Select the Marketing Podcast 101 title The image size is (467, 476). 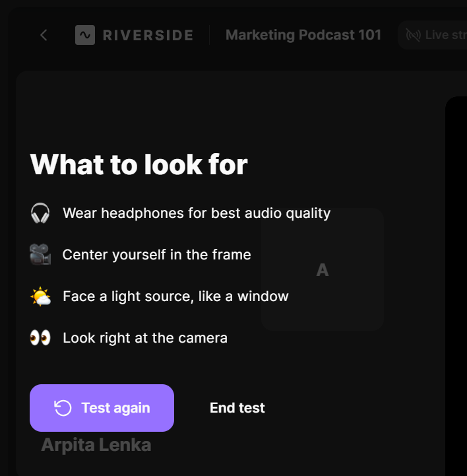303,35
